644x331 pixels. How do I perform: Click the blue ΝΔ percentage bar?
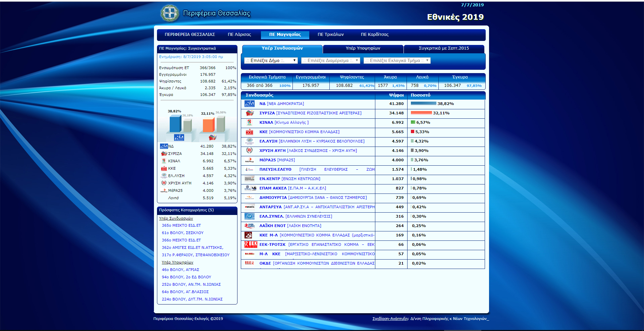[x=423, y=104]
